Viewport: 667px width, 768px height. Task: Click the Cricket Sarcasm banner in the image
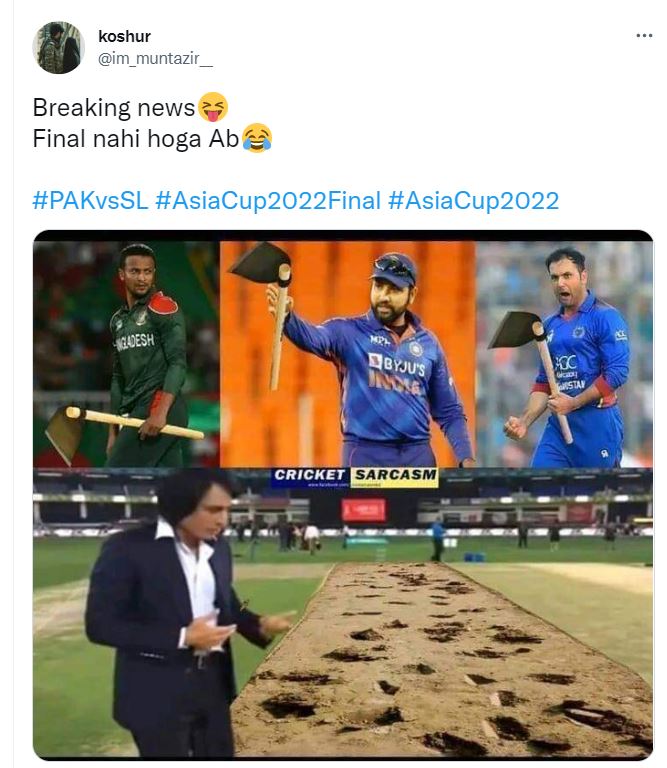(x=355, y=476)
